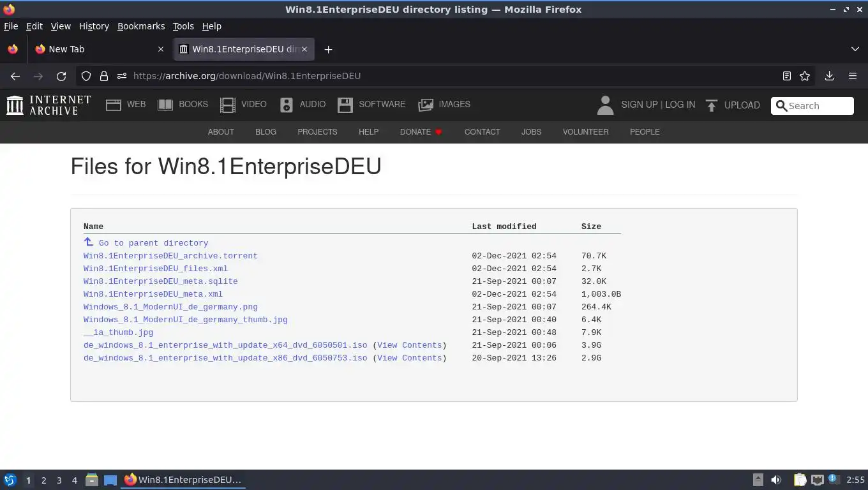
Task: Bookmark this page with star icon
Action: click(x=805, y=76)
